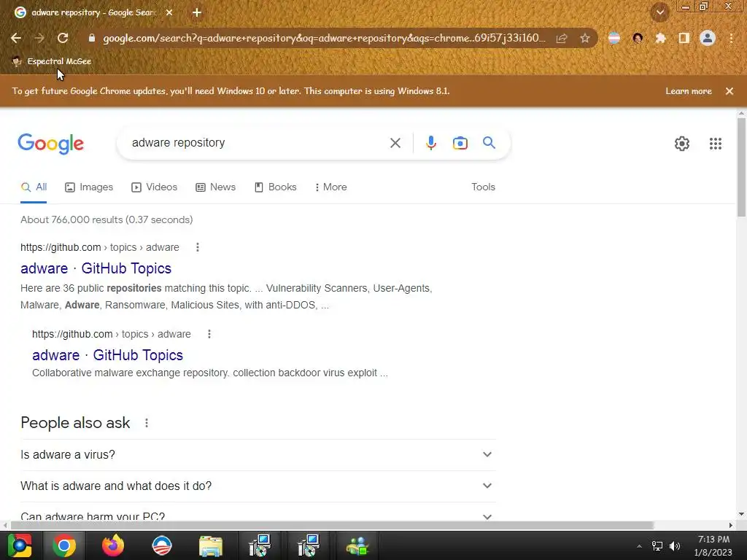Go back using the browser back arrow
This screenshot has width=747, height=560.
[16, 38]
